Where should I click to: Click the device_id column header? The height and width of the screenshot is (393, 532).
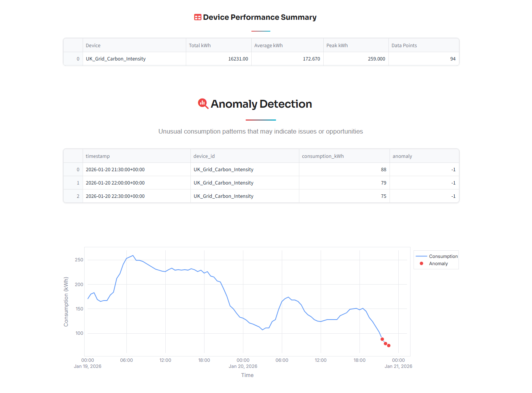tap(245, 156)
